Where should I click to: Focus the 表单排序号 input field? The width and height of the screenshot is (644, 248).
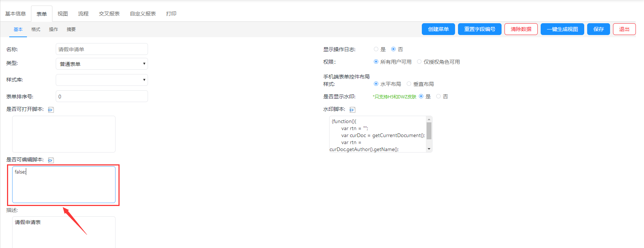pos(102,96)
